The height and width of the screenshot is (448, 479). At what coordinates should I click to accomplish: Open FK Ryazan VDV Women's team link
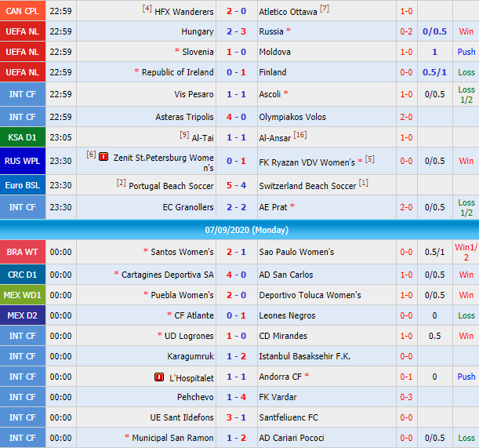pyautogui.click(x=307, y=162)
